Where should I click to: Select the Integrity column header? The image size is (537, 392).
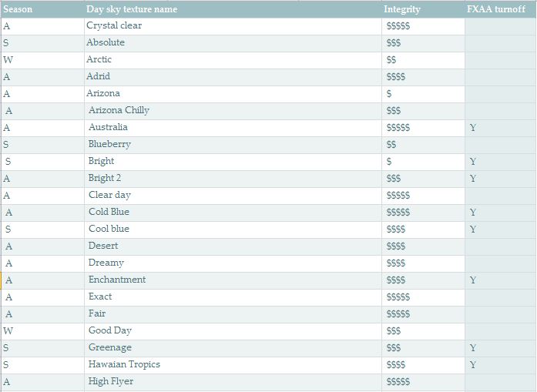(423, 9)
